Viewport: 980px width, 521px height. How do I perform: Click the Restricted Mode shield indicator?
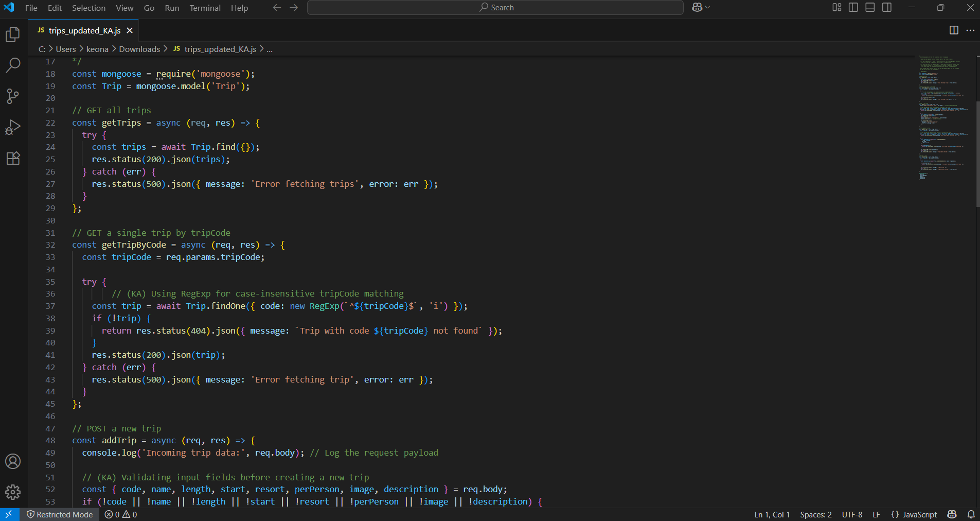(60, 514)
